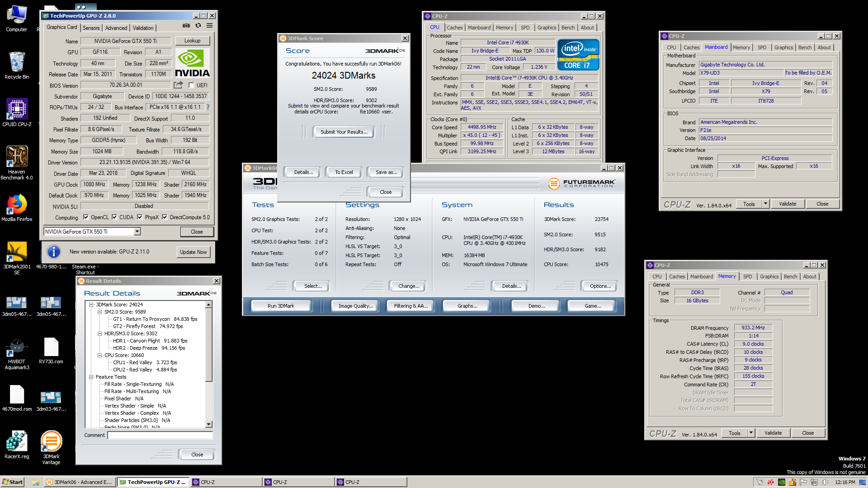Click Save as button in 3DMark Score dialog
This screenshot has width=868, height=488.
pyautogui.click(x=387, y=172)
